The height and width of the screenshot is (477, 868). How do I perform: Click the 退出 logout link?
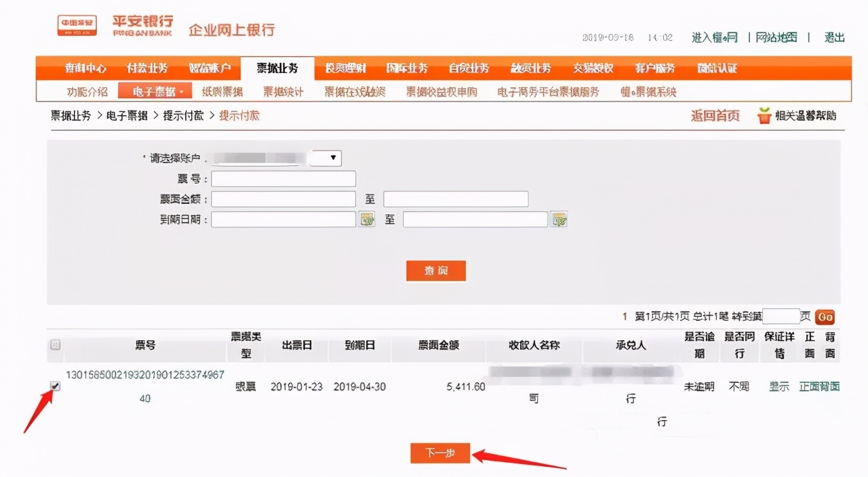(x=835, y=38)
